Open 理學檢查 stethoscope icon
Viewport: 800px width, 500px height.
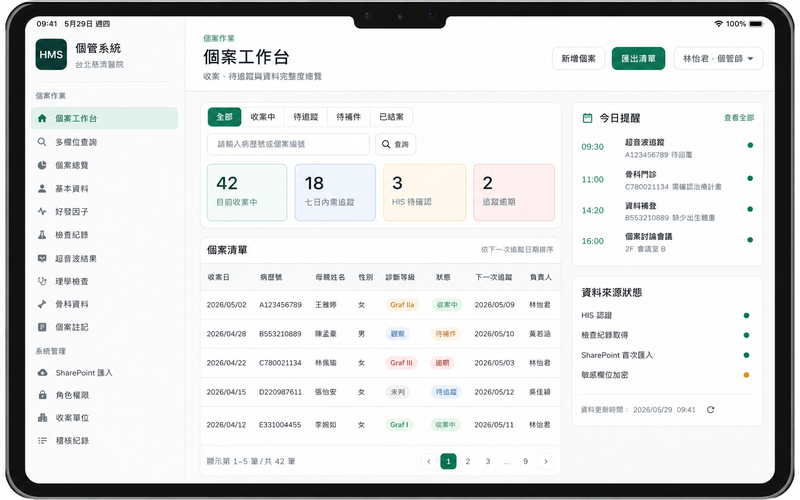[x=42, y=281]
